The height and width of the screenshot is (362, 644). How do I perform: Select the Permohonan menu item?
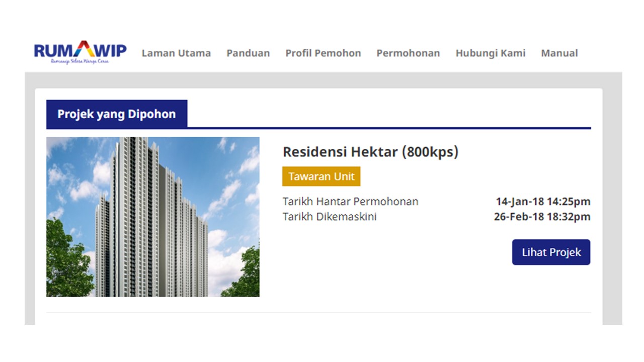pos(408,53)
